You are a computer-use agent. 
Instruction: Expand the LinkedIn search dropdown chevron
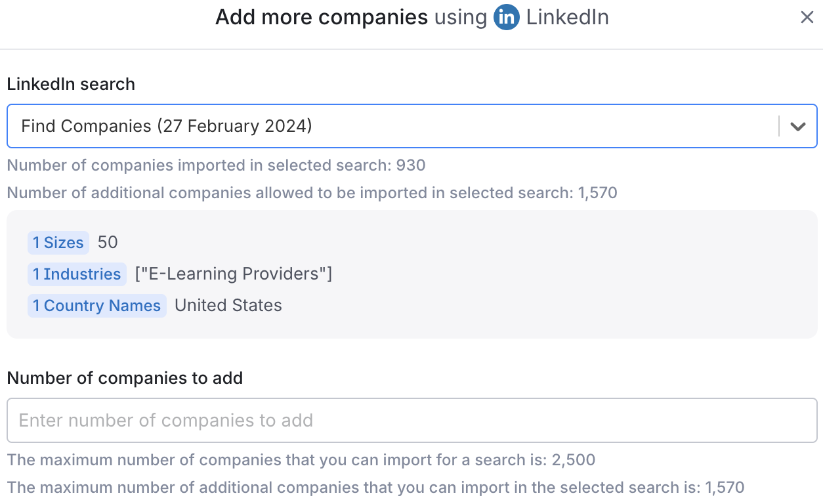tap(797, 126)
